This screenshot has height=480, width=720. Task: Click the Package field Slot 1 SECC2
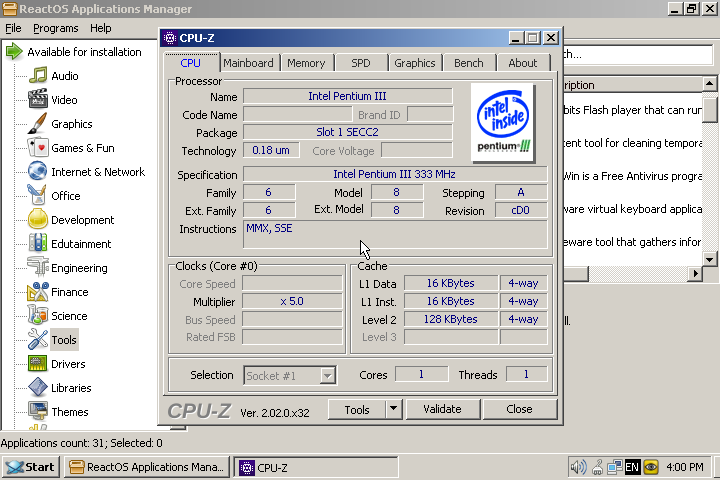point(348,132)
